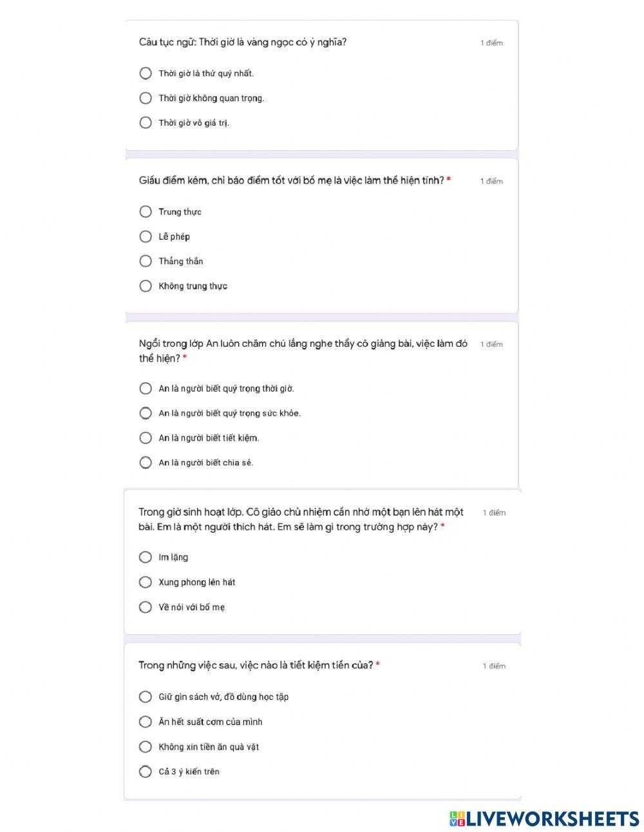Select 'Không trung thực' radio button
This screenshot has width=644, height=832.
(146, 285)
